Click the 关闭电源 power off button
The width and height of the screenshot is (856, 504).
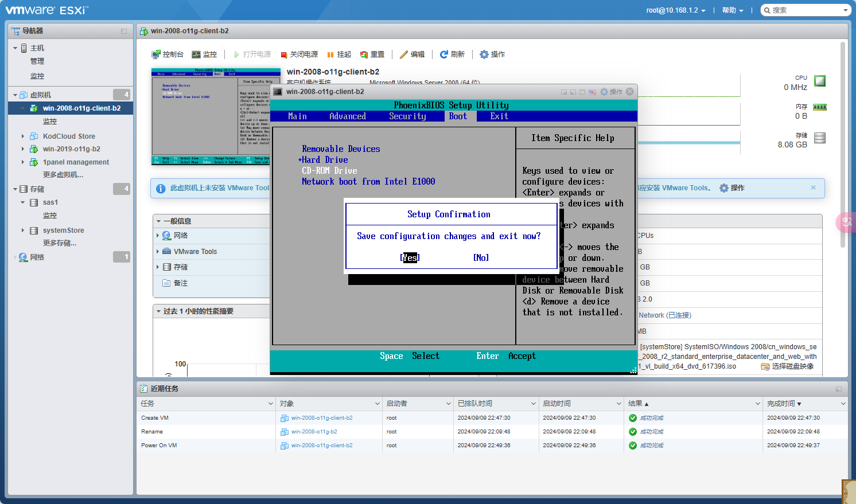tap(299, 54)
